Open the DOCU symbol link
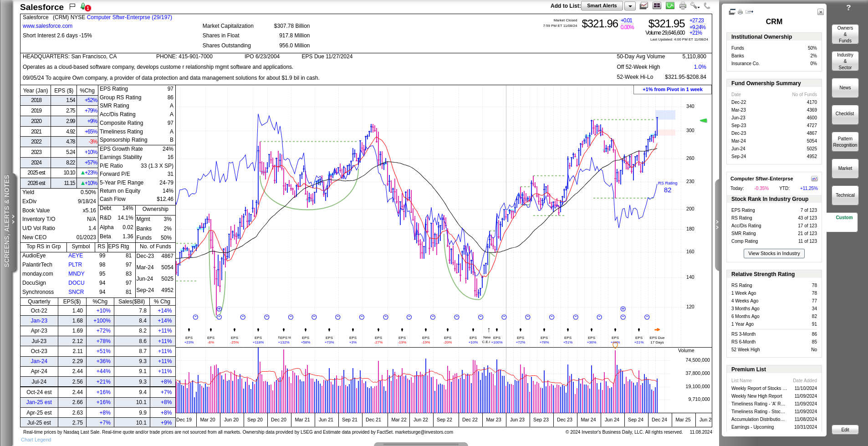The height and width of the screenshot is (446, 868). (x=77, y=283)
